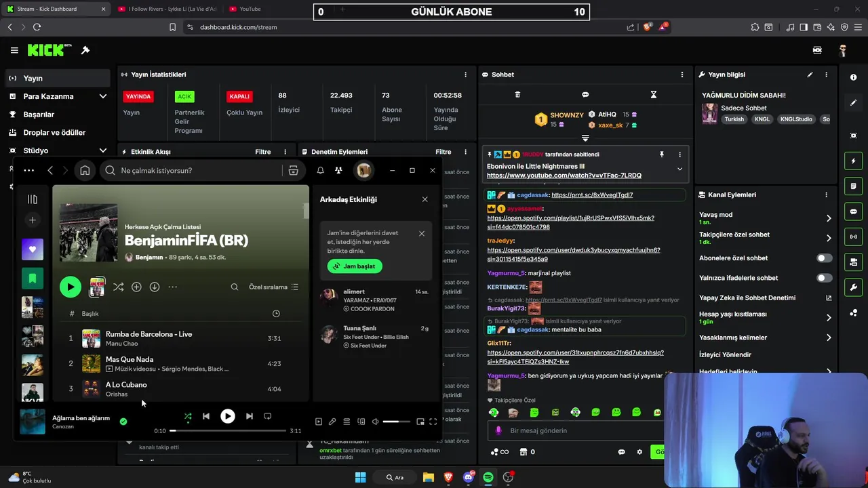This screenshot has width=868, height=488.
Task: Open Now Playing view icon
Action: point(319,422)
